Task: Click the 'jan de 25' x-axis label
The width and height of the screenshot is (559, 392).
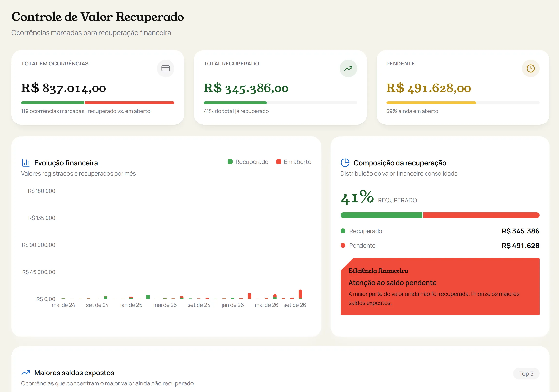Action: tap(131, 305)
